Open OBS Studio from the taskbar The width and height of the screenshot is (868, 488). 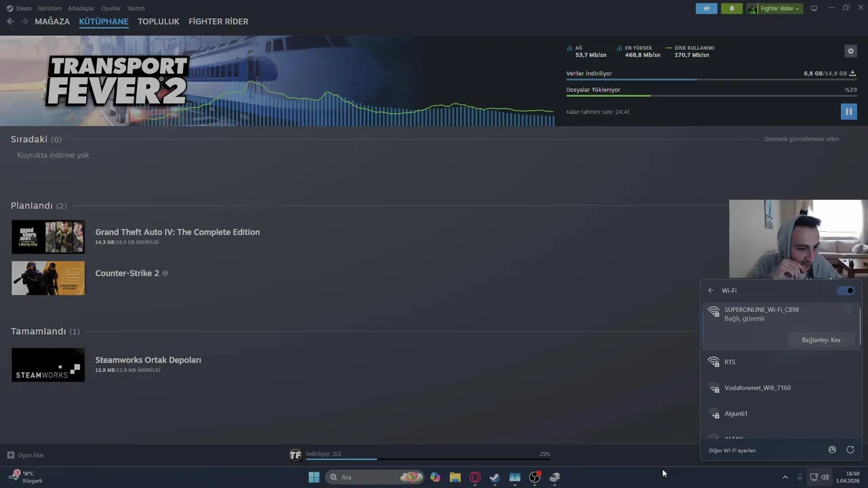pos(535,477)
